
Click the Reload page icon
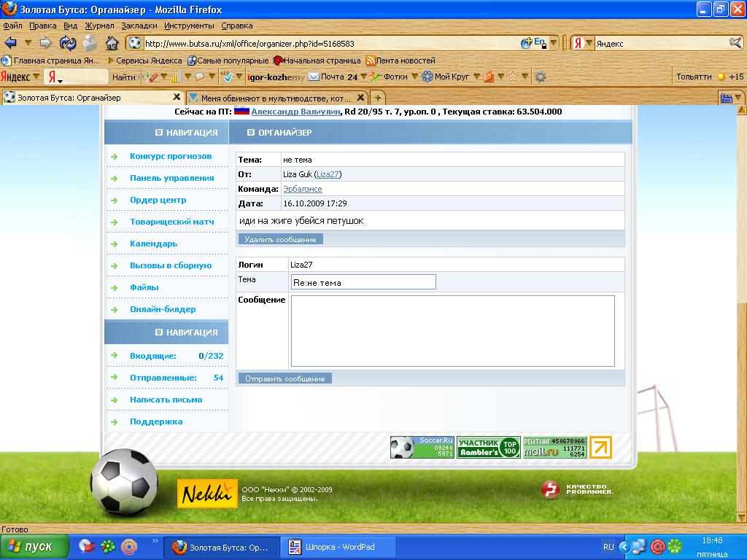point(67,42)
